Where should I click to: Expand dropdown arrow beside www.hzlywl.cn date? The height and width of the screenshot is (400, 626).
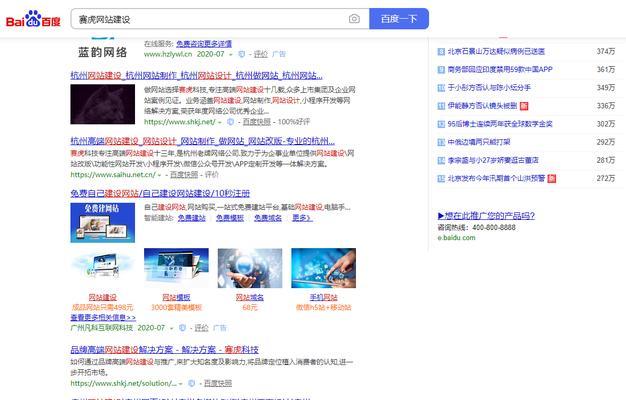(x=230, y=54)
